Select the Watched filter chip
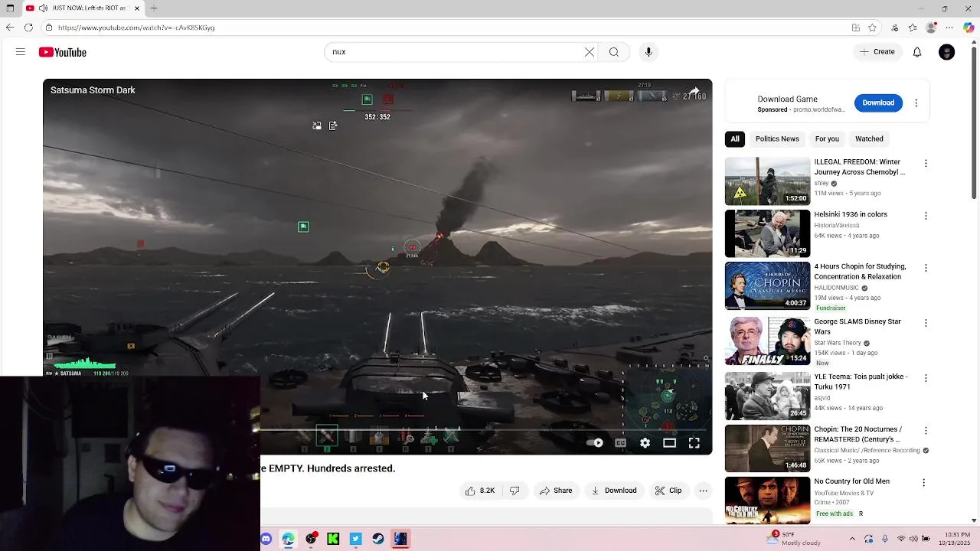The image size is (980, 551). [869, 139]
